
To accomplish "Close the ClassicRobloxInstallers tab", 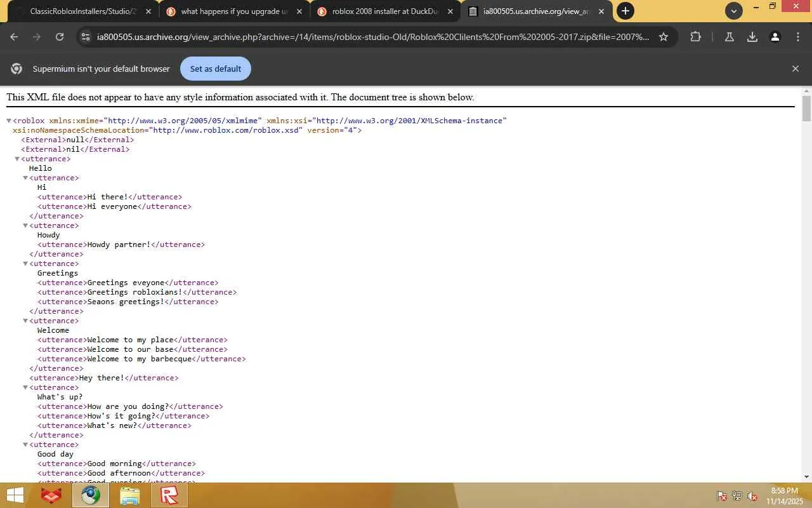I will (149, 11).
